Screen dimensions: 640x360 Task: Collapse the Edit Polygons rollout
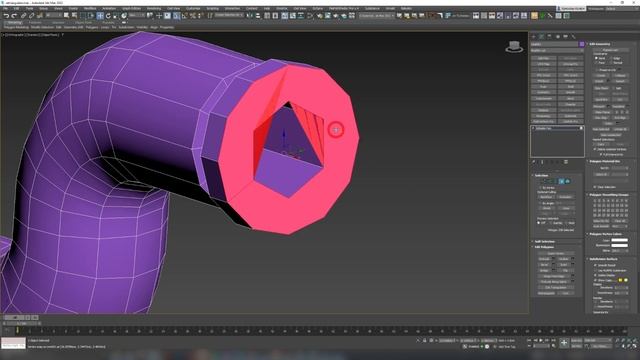[544, 247]
